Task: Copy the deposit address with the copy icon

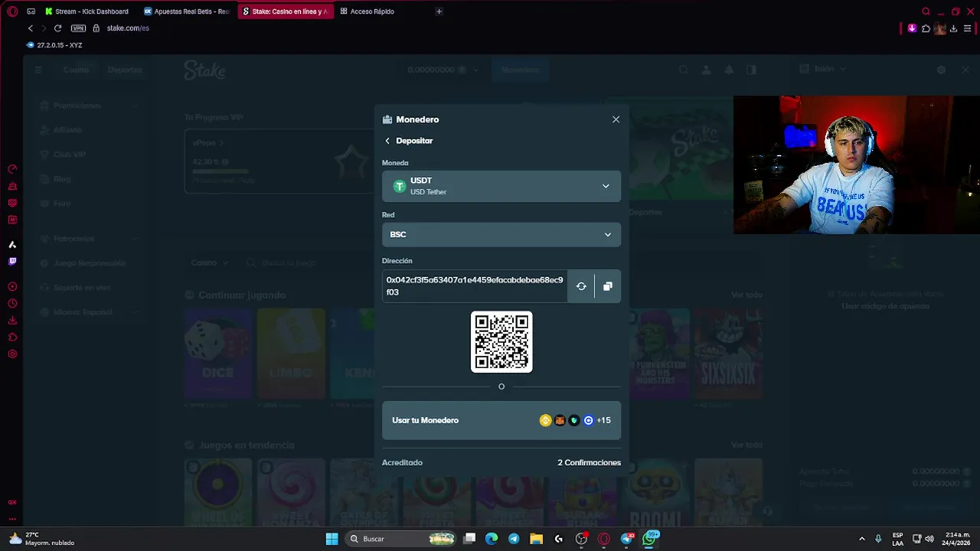Action: [608, 286]
